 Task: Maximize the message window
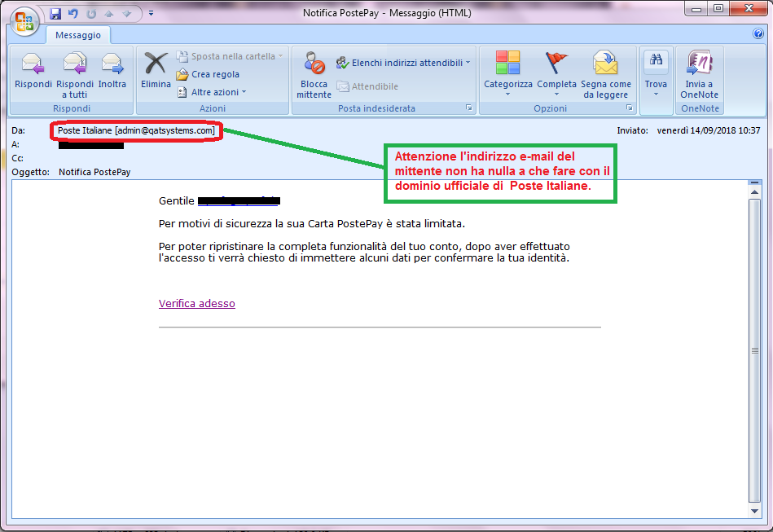pos(718,9)
